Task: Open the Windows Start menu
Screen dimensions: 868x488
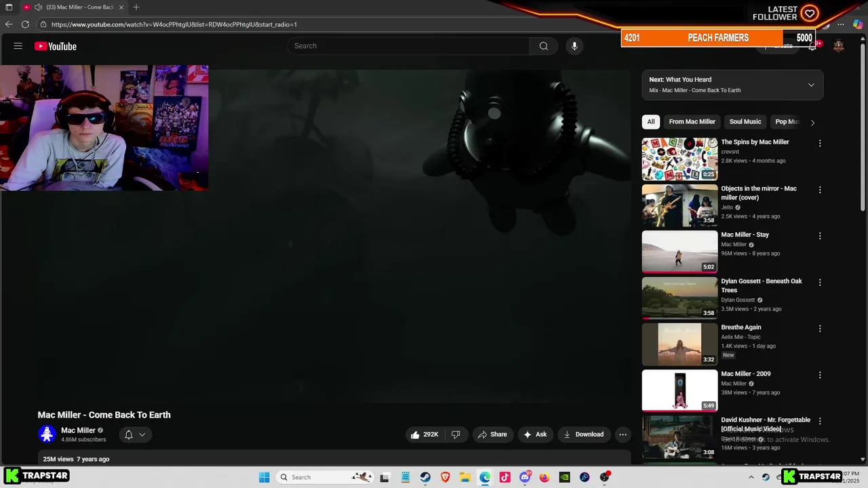Action: (x=264, y=477)
